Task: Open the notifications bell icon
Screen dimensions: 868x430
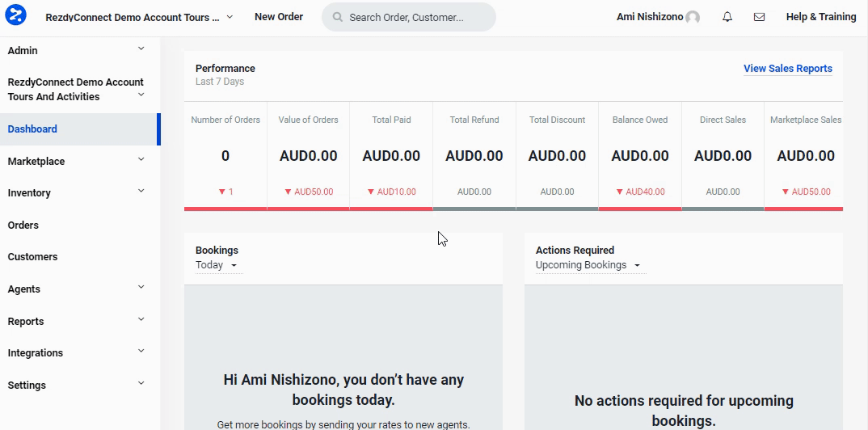Action: point(727,17)
